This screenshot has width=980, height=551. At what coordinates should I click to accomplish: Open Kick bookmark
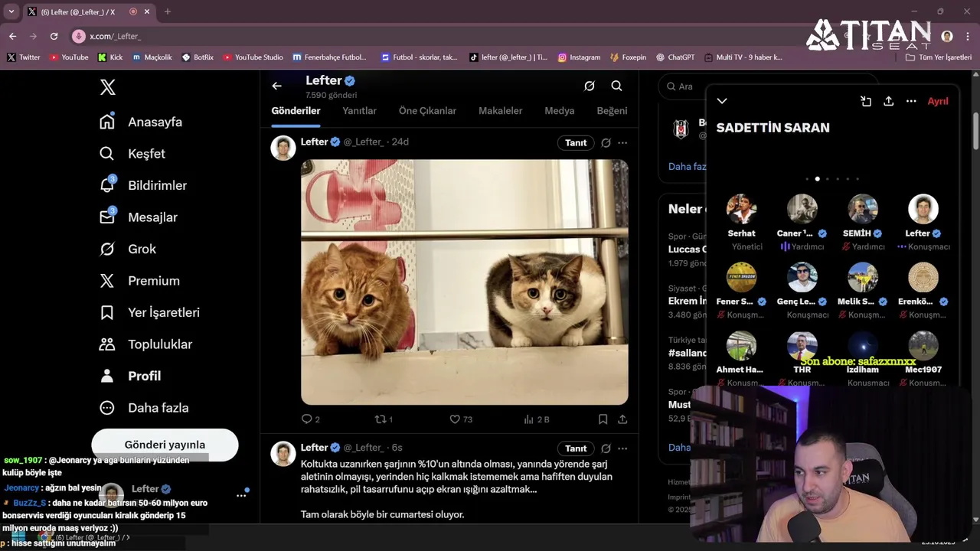click(x=110, y=57)
